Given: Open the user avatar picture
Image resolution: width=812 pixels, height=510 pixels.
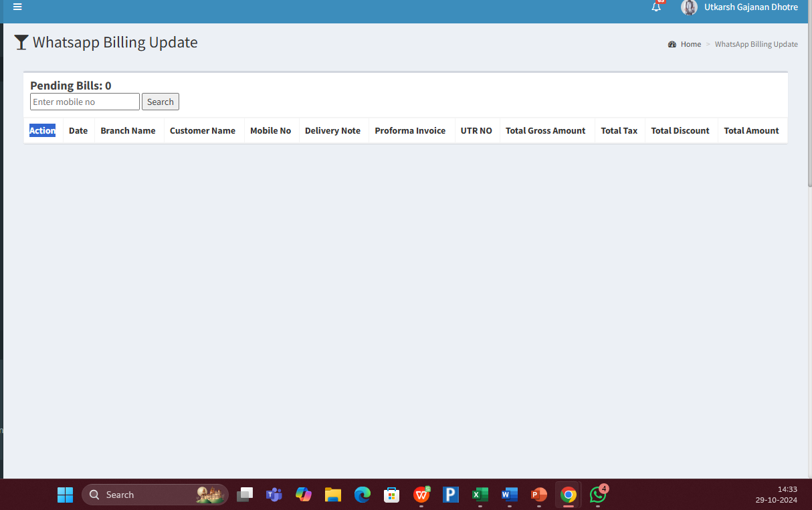Looking at the screenshot, I should (x=689, y=7).
